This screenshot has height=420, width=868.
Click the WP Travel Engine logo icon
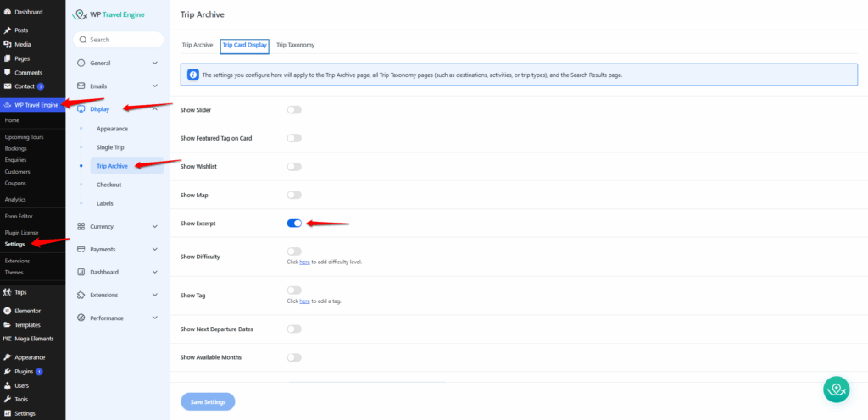pos(80,14)
